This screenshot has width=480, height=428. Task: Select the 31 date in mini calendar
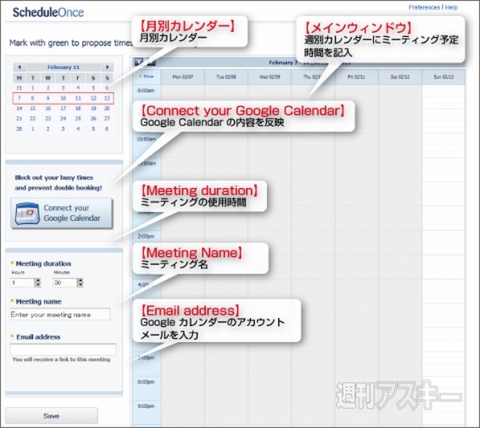click(19, 88)
